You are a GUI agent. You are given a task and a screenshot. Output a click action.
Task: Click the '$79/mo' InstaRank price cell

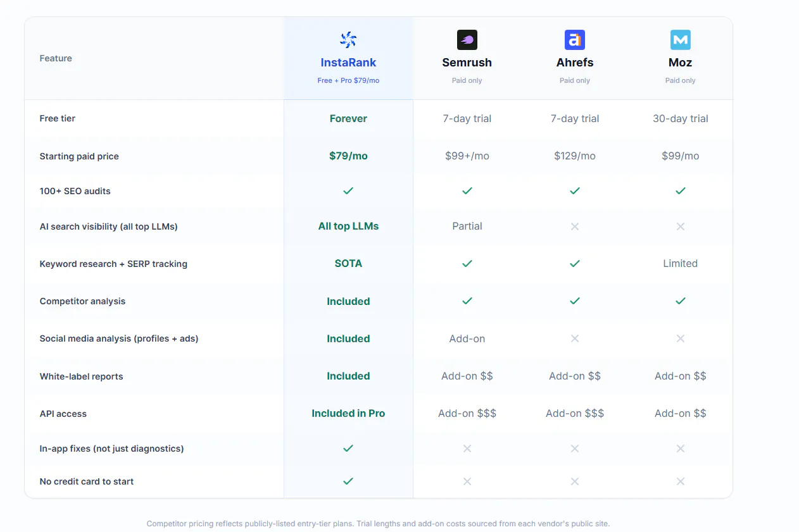pos(348,156)
